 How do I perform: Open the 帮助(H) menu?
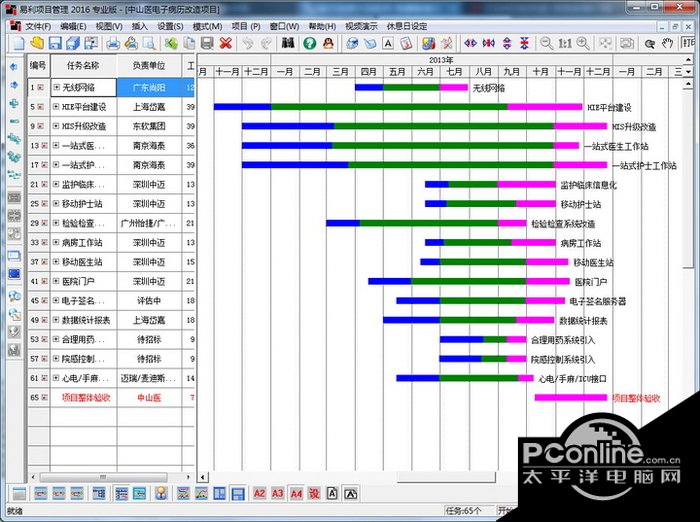point(322,26)
